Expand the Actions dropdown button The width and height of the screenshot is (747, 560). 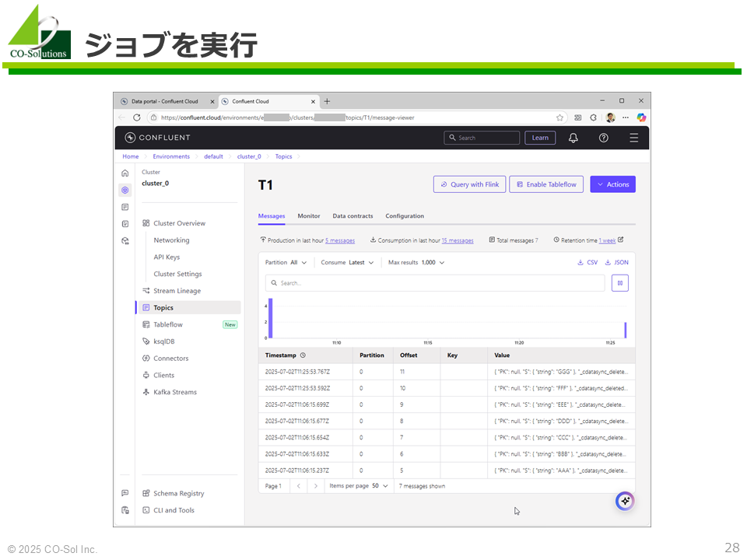(x=612, y=184)
